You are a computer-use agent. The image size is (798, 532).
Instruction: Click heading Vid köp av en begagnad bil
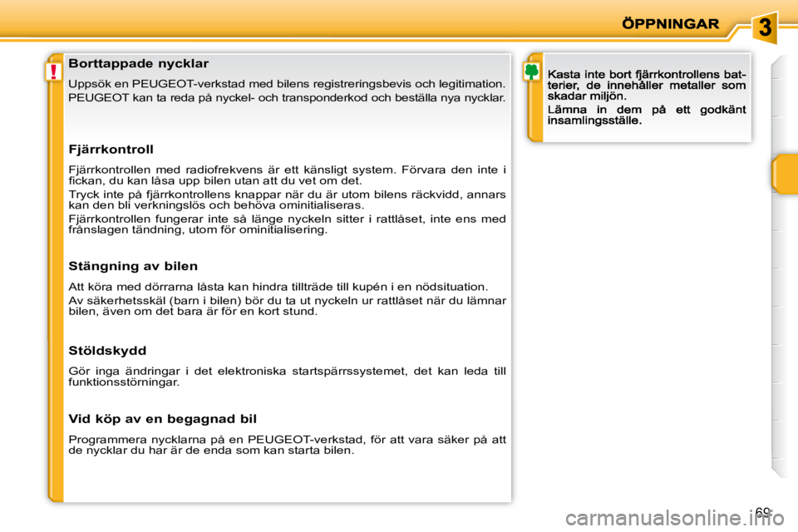162,419
